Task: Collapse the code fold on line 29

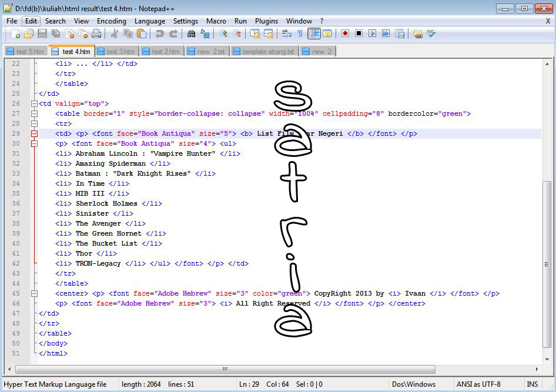Action: point(34,133)
